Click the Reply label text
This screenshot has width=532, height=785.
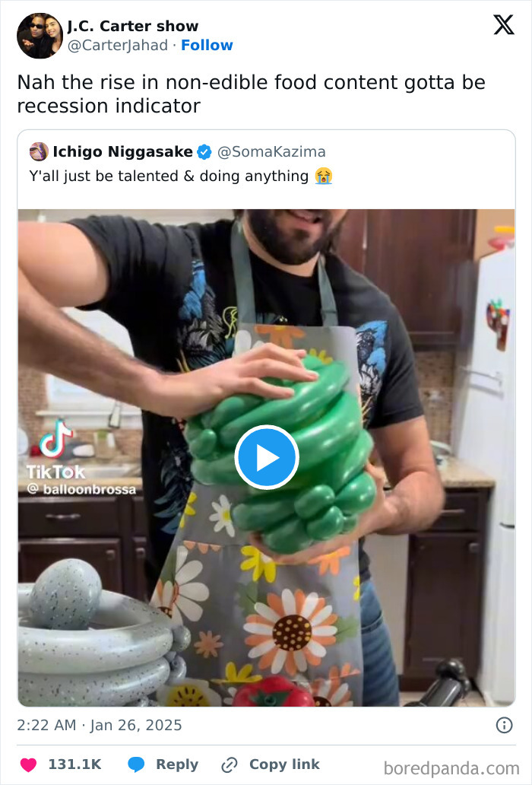[176, 764]
